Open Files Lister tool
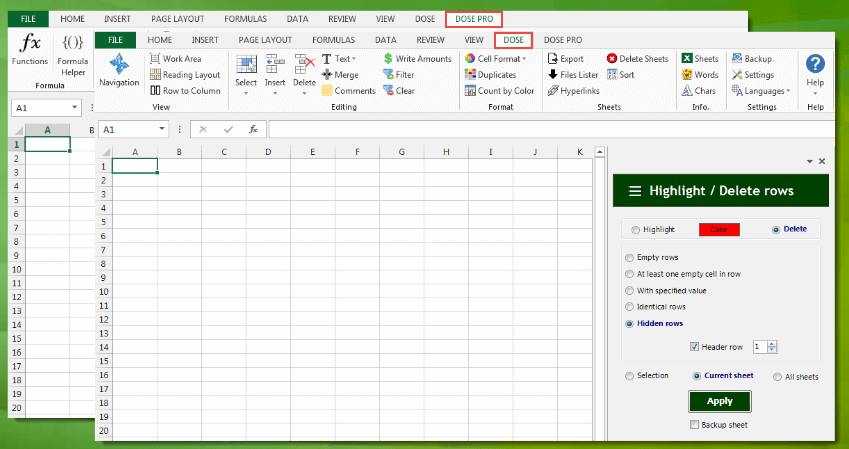 (x=573, y=75)
